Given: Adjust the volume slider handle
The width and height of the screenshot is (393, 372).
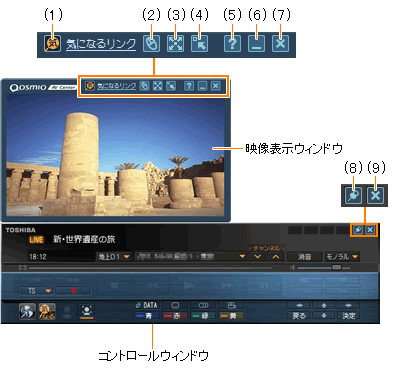Looking at the screenshot, I should (337, 267).
